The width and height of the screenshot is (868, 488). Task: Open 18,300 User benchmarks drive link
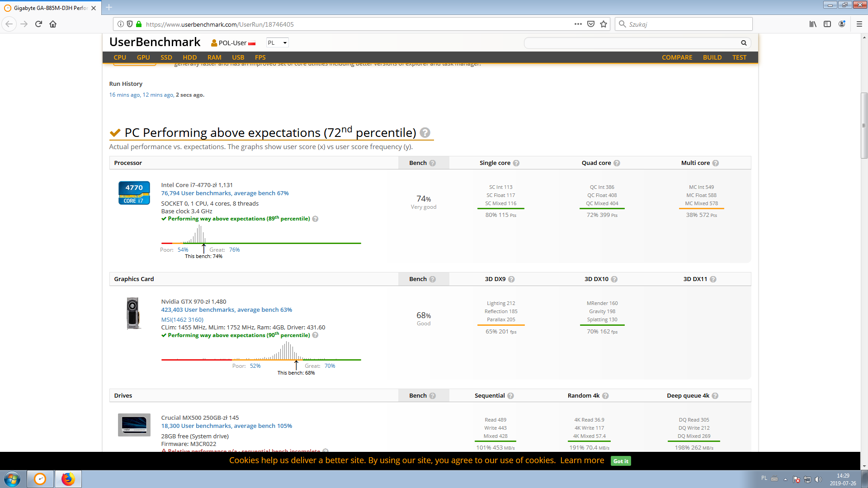point(226,426)
